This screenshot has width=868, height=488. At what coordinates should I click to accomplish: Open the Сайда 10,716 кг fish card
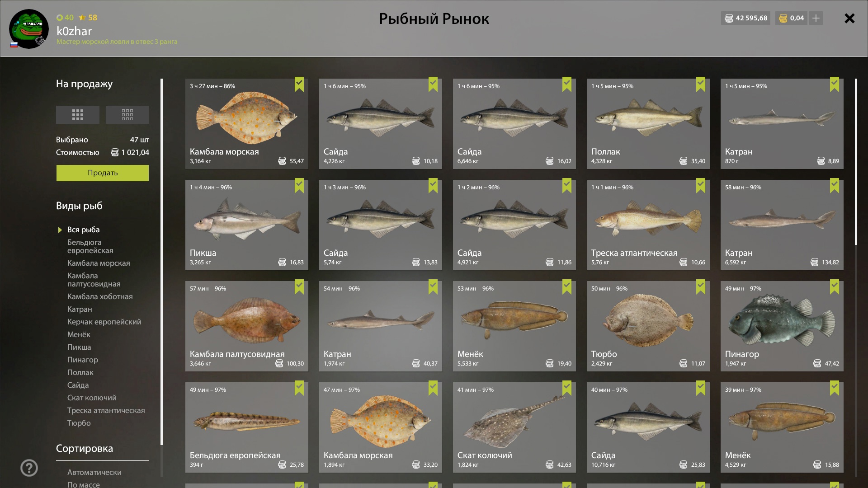click(648, 427)
